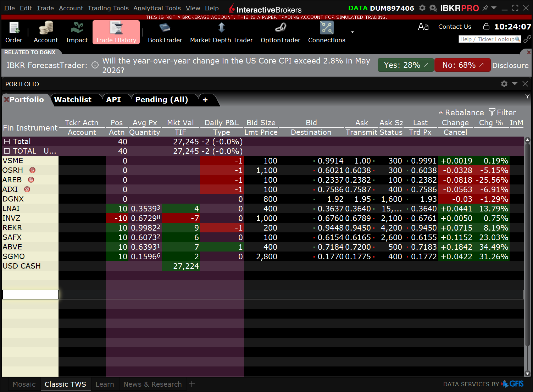Open the Connections tool

(327, 32)
